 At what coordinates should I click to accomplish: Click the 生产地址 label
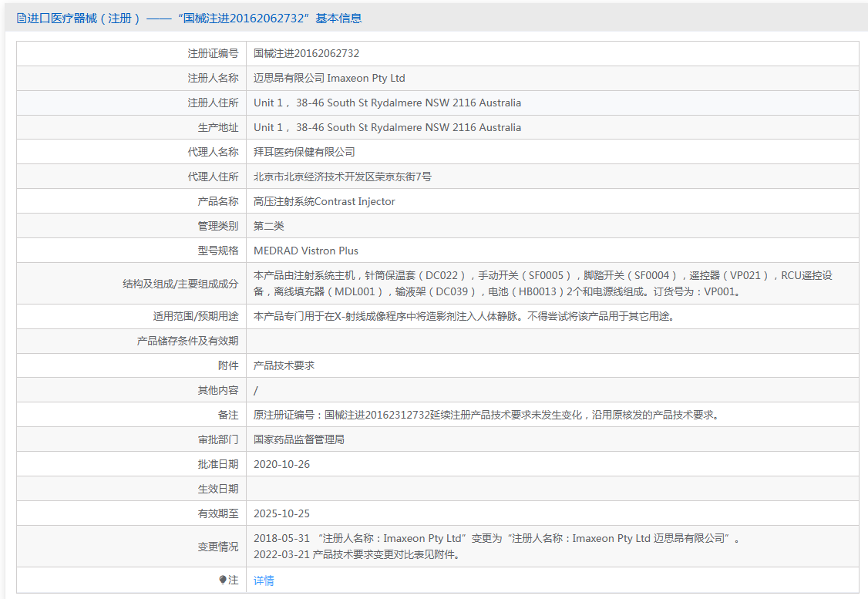(x=217, y=127)
